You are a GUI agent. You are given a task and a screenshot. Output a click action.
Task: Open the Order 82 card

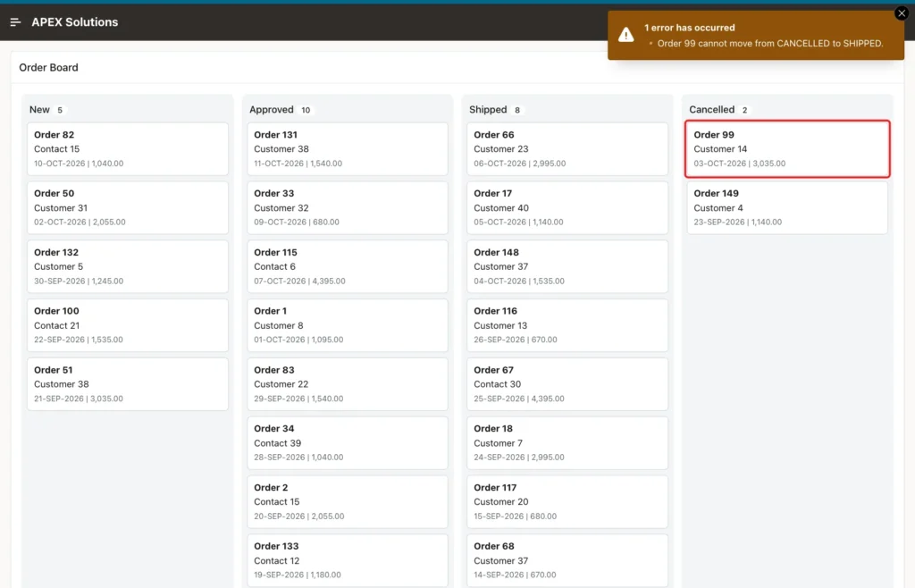coord(127,148)
